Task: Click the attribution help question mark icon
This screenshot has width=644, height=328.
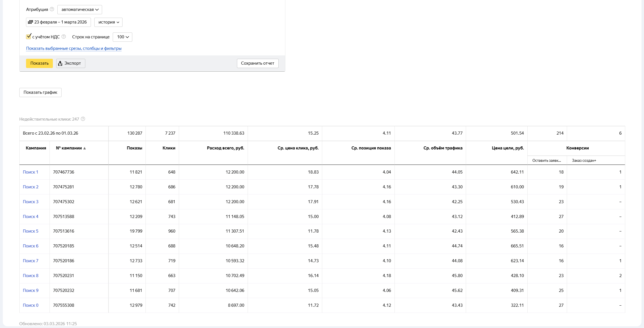Action: 52,9
